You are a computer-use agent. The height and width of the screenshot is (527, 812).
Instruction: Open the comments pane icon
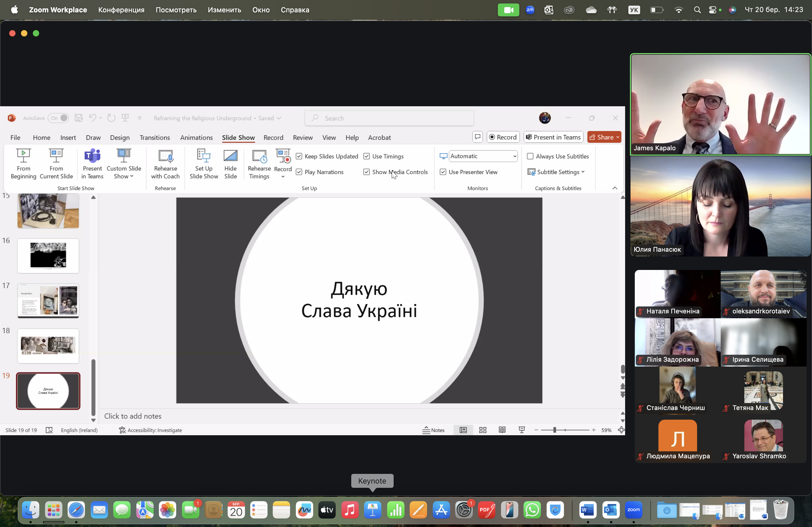point(477,137)
